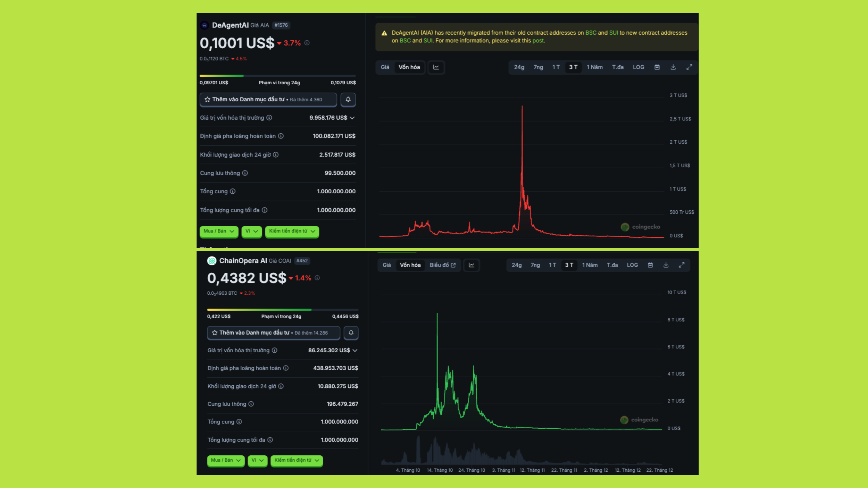Open the Biểu đồ external chart link
Screen dimensions: 868x488
coord(442,265)
